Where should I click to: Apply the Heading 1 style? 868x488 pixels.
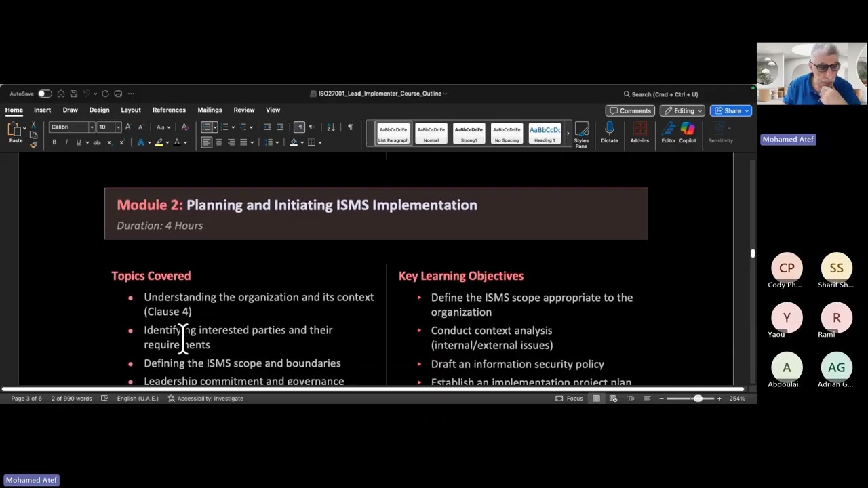[545, 134]
